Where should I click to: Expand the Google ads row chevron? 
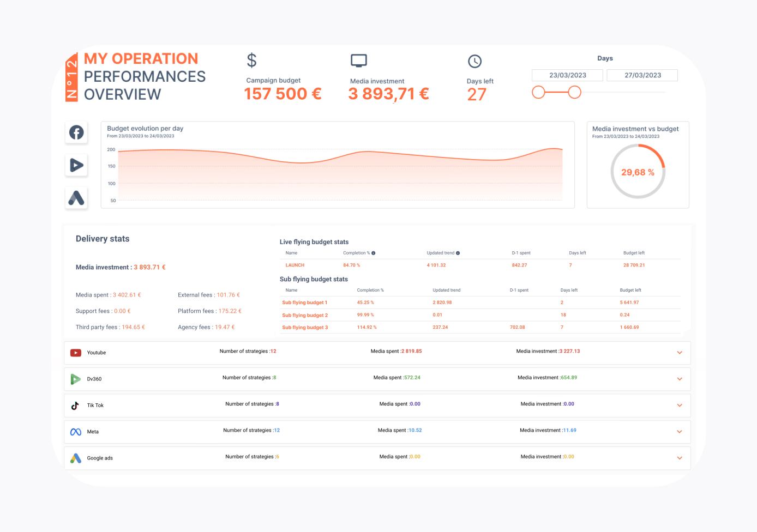[x=680, y=458]
